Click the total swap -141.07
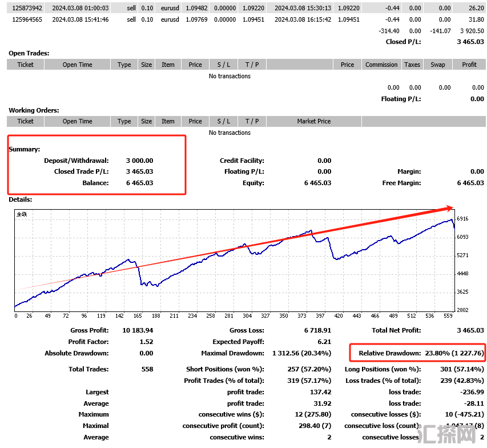487x448 pixels. (440, 31)
